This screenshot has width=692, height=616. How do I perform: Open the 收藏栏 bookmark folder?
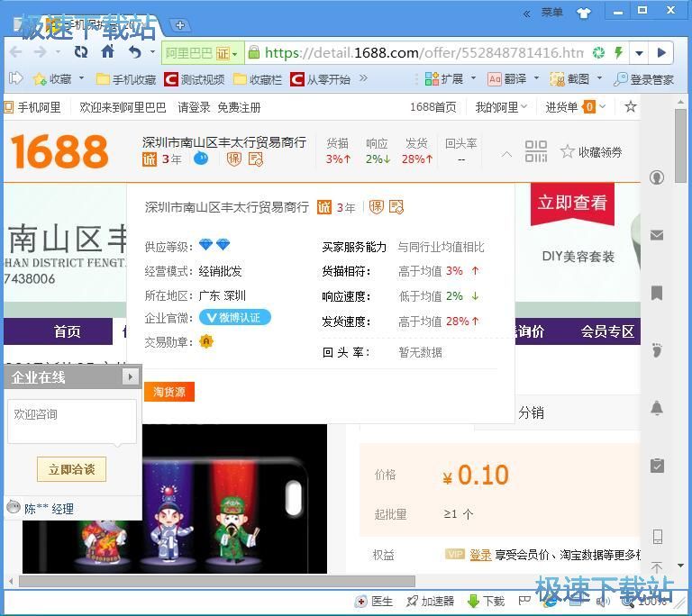tap(258, 79)
